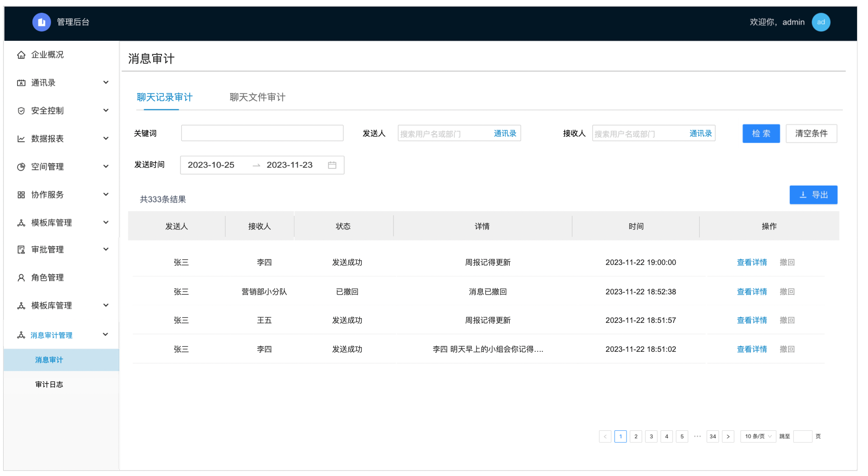Click the 检索 search button
The width and height of the screenshot is (868, 476).
[761, 134]
